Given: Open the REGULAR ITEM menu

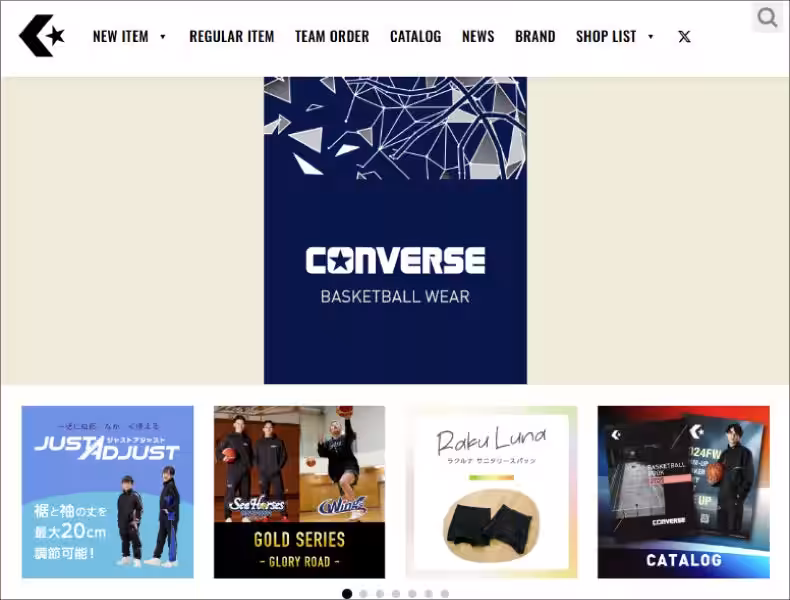Looking at the screenshot, I should pyautogui.click(x=231, y=36).
